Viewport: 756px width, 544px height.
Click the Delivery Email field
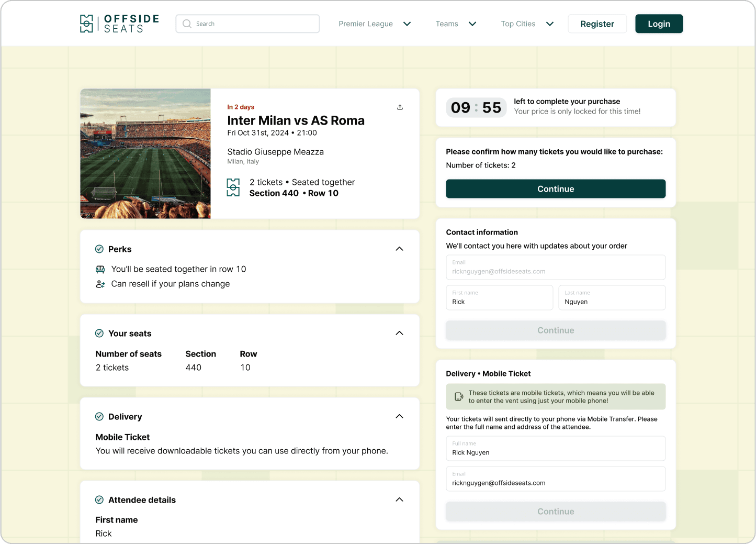[556, 479]
